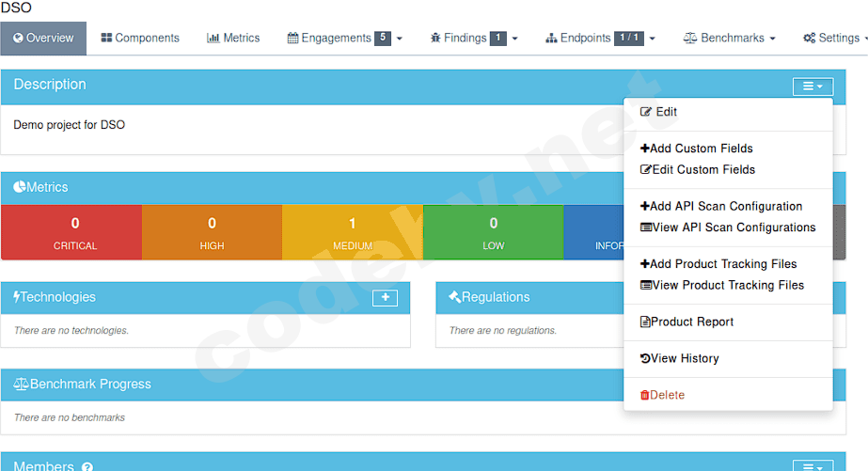This screenshot has width=868, height=471.
Task: Click the Metrics bar chart icon
Action: pyautogui.click(x=213, y=38)
